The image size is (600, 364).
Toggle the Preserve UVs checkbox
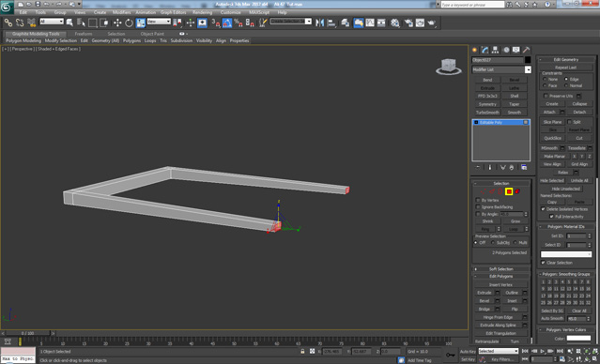[x=546, y=96]
